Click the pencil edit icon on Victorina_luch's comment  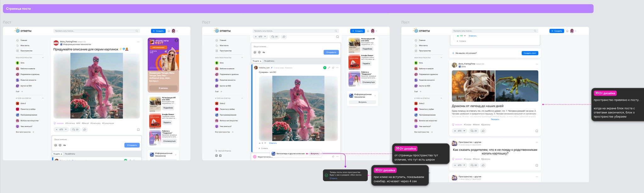[x=329, y=68]
